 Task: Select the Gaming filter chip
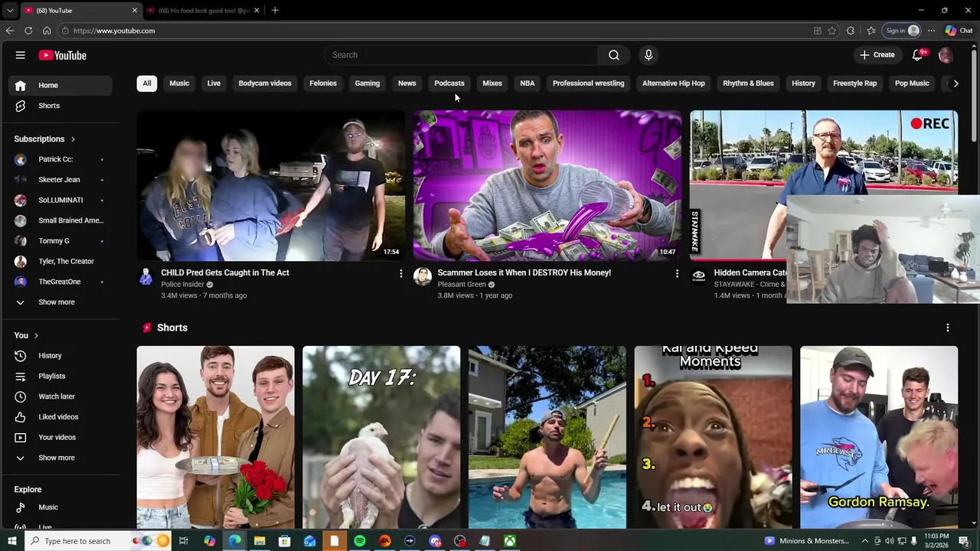click(367, 83)
